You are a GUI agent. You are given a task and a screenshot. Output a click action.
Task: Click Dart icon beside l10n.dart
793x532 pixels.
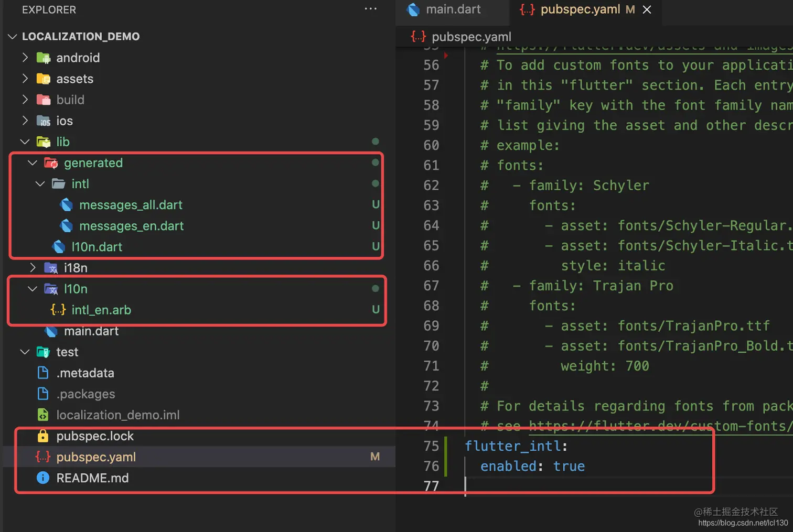click(59, 247)
